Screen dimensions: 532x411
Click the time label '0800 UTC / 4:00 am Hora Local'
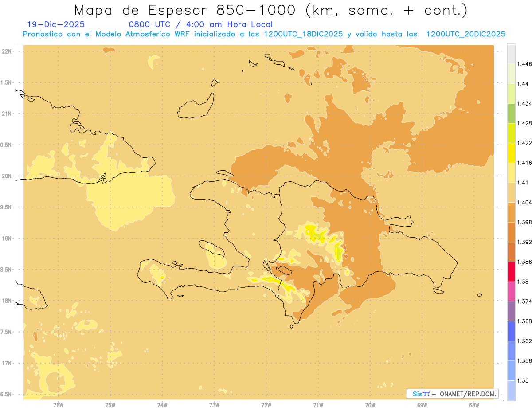point(200,25)
